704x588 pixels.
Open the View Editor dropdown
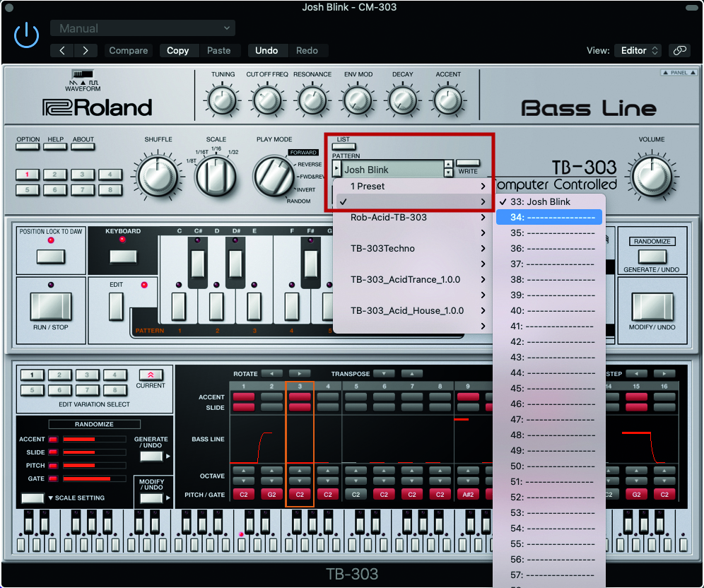pos(639,50)
